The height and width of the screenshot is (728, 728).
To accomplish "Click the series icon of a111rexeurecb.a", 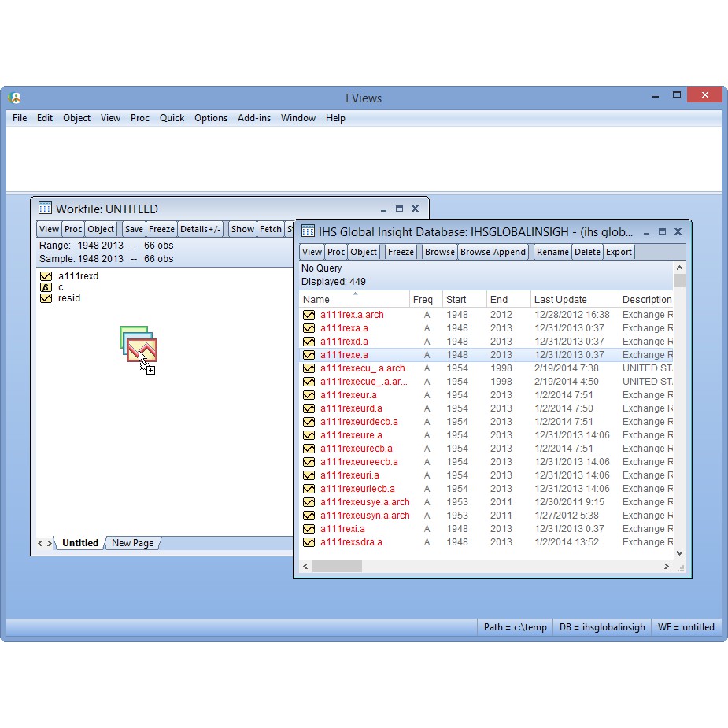I will 309,449.
